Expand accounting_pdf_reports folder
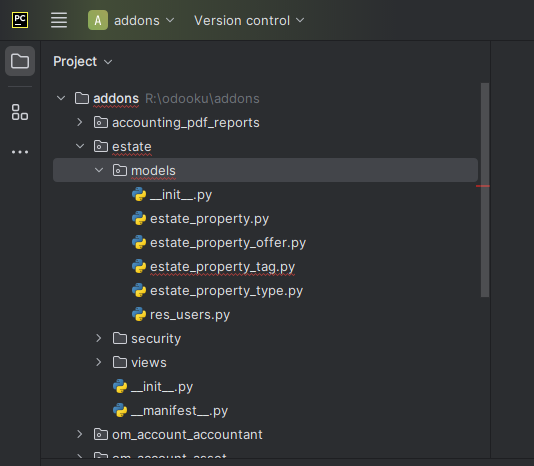Viewport: 534px width, 466px height. click(x=80, y=122)
